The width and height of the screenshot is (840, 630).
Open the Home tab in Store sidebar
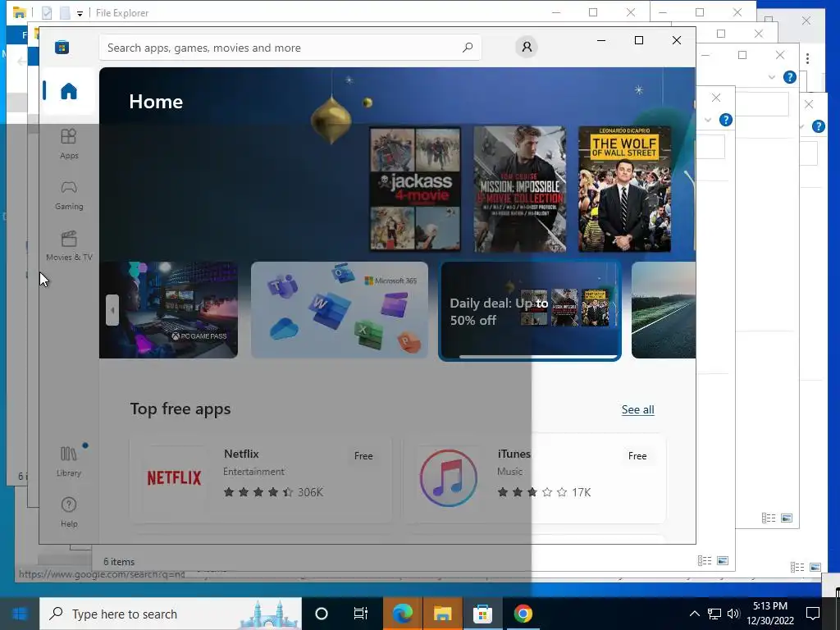coord(69,91)
